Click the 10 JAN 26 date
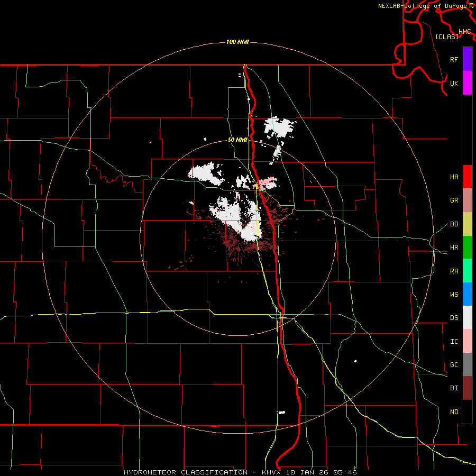 (x=307, y=472)
